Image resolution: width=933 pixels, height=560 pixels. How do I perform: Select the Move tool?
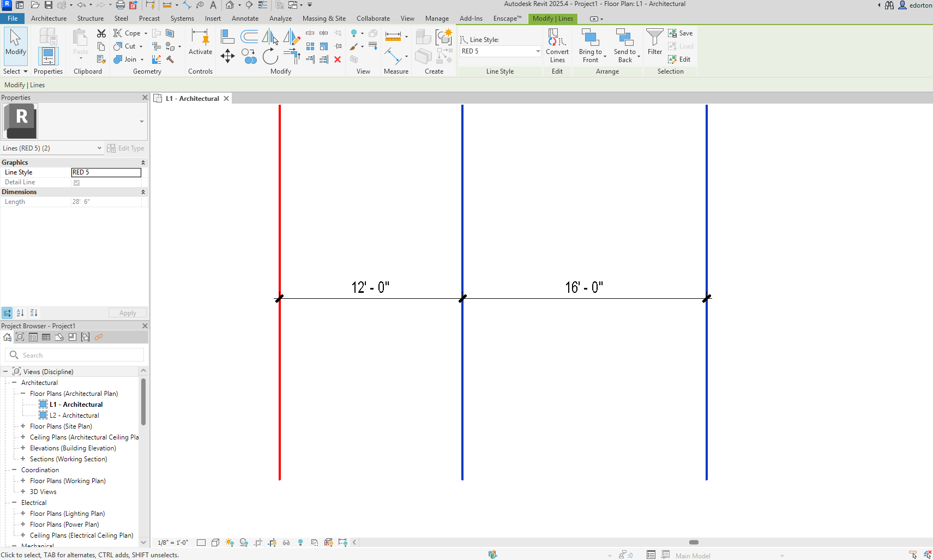tap(227, 56)
